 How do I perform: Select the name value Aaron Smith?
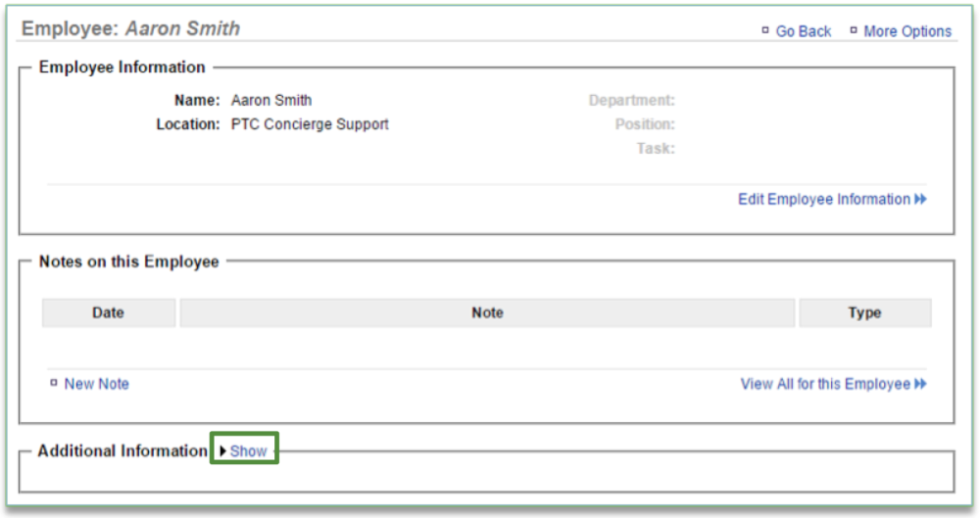[x=271, y=100]
